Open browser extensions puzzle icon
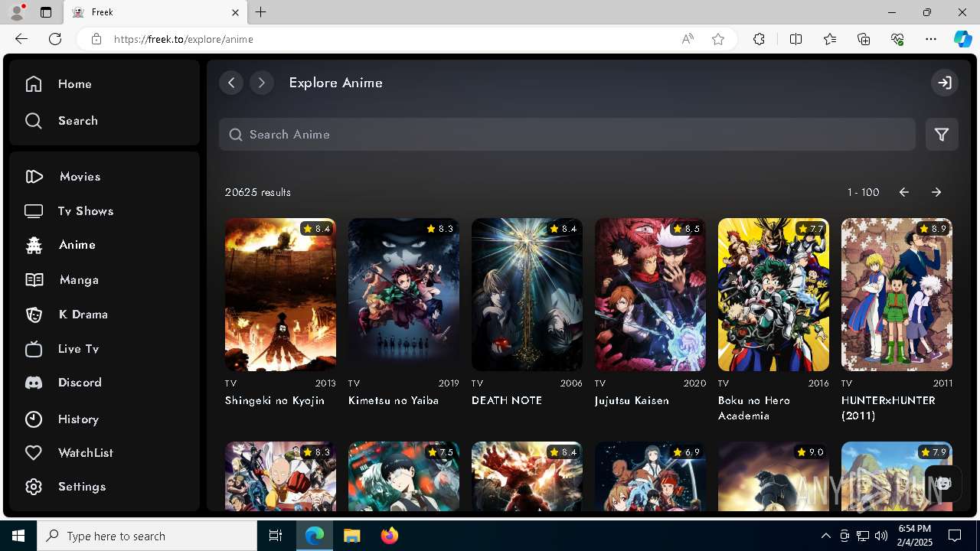The height and width of the screenshot is (551, 980). [x=759, y=39]
